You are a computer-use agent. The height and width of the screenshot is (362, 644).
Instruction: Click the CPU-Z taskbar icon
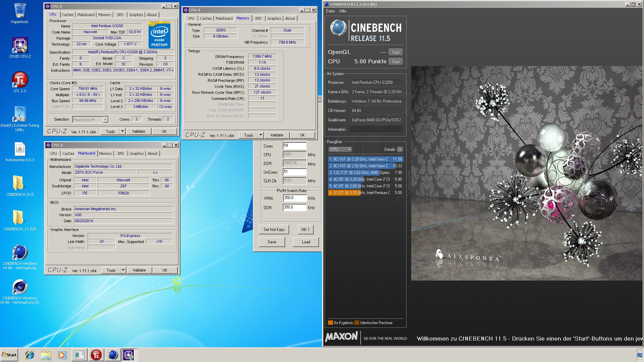click(x=128, y=355)
